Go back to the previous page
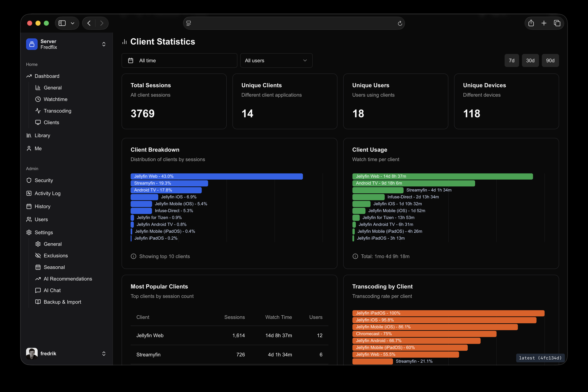The width and height of the screenshot is (588, 392). 89,23
